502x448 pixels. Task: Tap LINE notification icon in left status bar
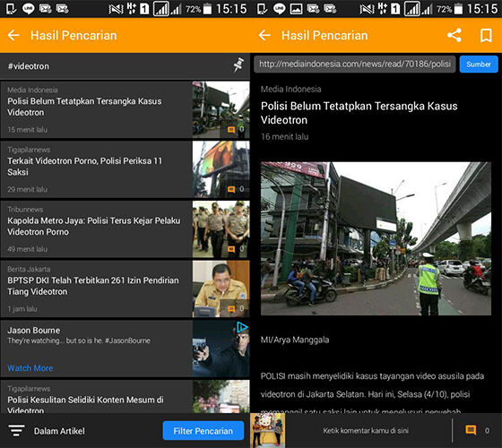pyautogui.click(x=28, y=9)
